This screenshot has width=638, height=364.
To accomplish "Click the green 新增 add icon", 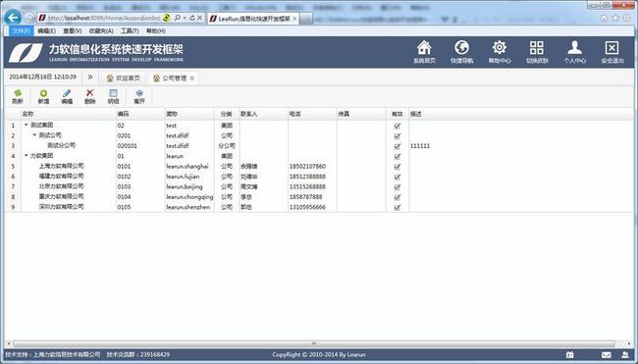I will [x=43, y=93].
